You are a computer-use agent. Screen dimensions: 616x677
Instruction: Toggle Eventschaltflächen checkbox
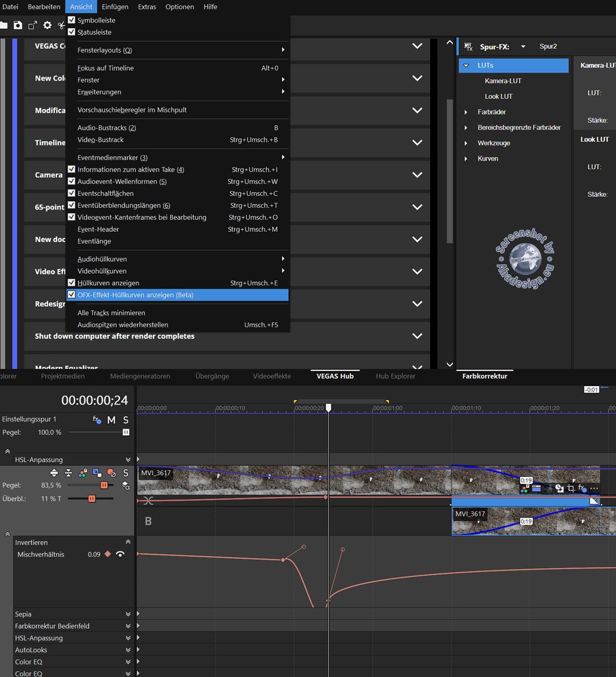pos(72,193)
